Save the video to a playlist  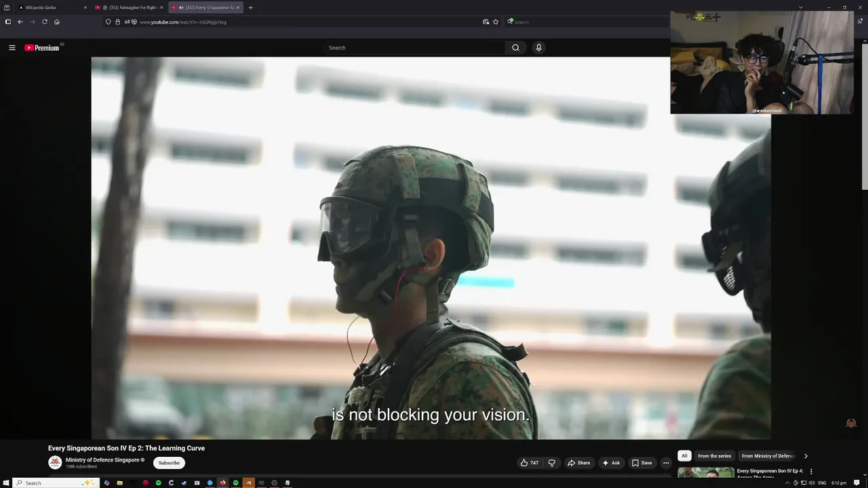(x=642, y=463)
